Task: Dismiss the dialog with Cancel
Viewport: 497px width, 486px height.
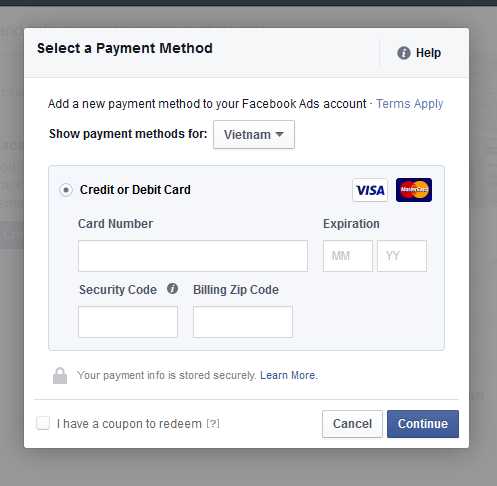Action: pos(352,424)
